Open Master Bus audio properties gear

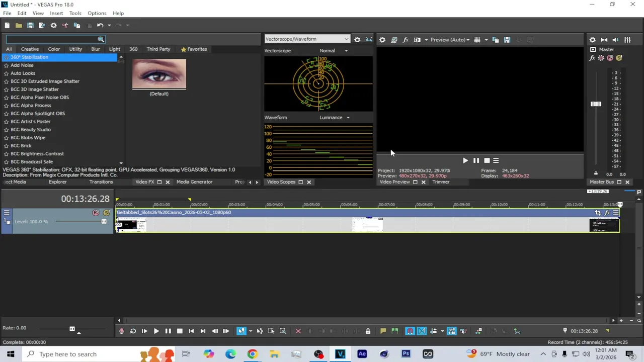(593, 40)
